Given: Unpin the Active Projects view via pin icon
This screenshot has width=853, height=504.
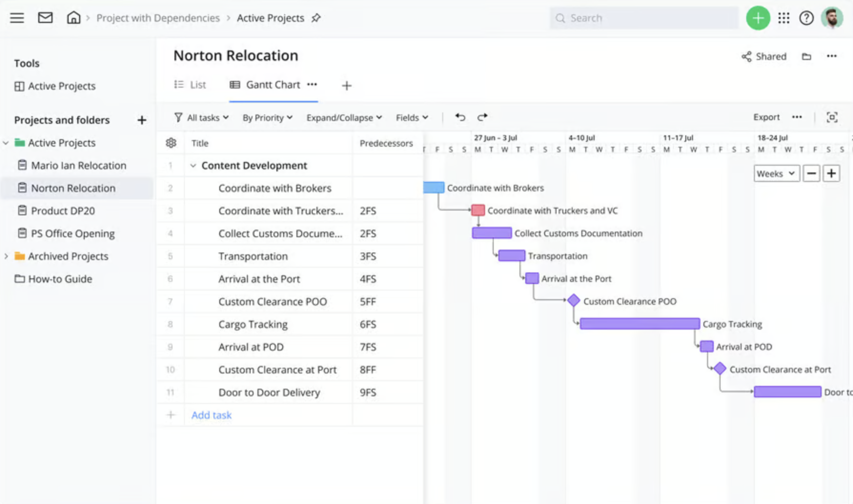Looking at the screenshot, I should pos(316,18).
